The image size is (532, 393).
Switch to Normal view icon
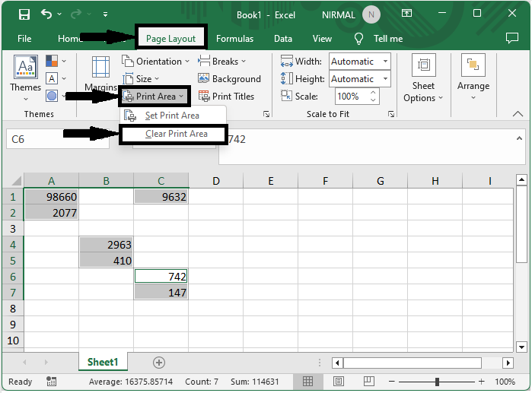[307, 382]
